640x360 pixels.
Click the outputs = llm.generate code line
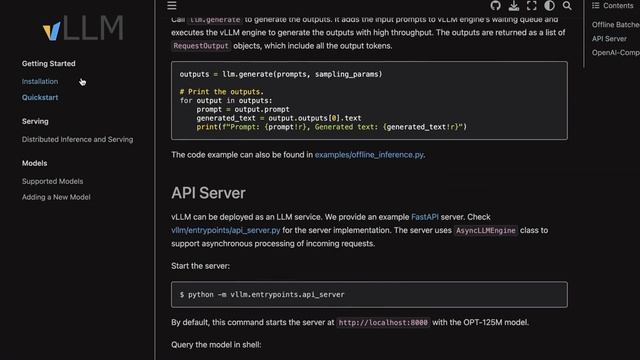coord(281,74)
